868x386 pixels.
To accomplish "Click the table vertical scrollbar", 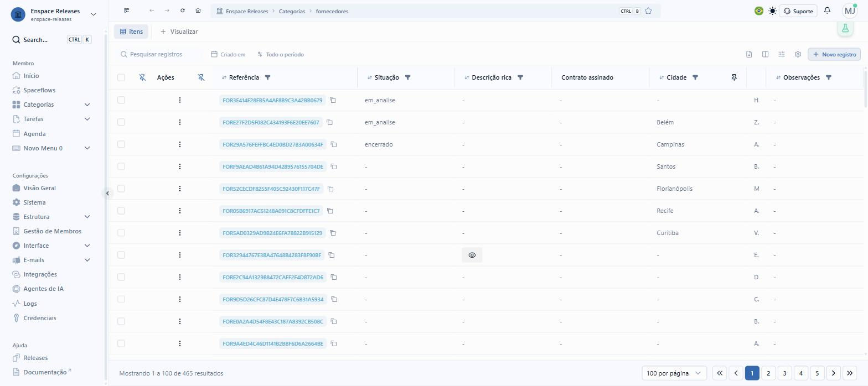I will pos(865,88).
